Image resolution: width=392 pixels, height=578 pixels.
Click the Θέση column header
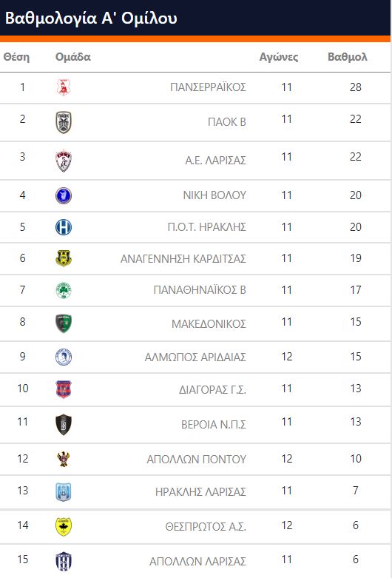16,57
